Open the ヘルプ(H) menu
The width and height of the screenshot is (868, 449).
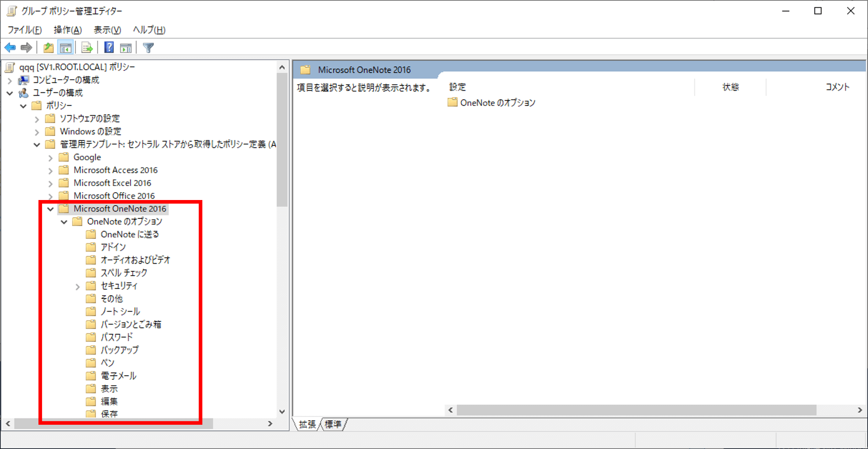pos(149,30)
